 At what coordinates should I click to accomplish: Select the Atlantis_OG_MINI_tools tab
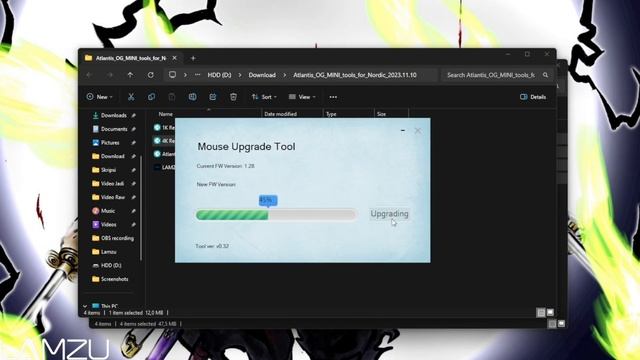coord(131,58)
